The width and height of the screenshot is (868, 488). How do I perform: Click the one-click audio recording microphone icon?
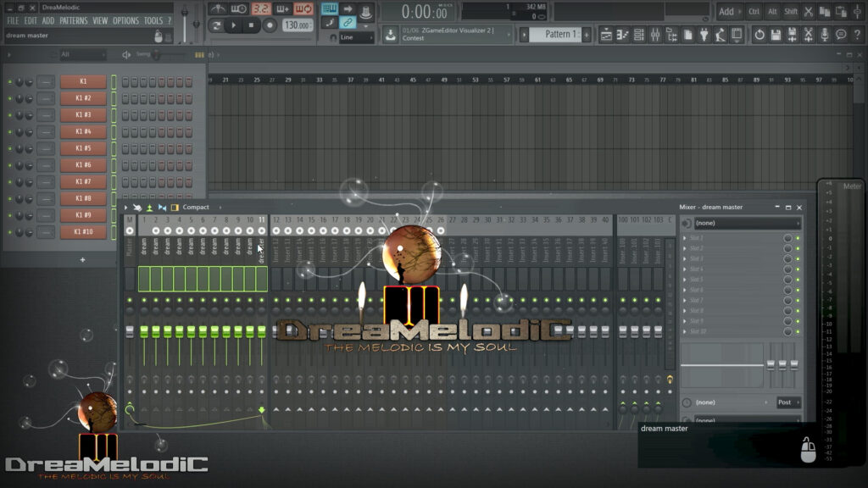(x=824, y=35)
